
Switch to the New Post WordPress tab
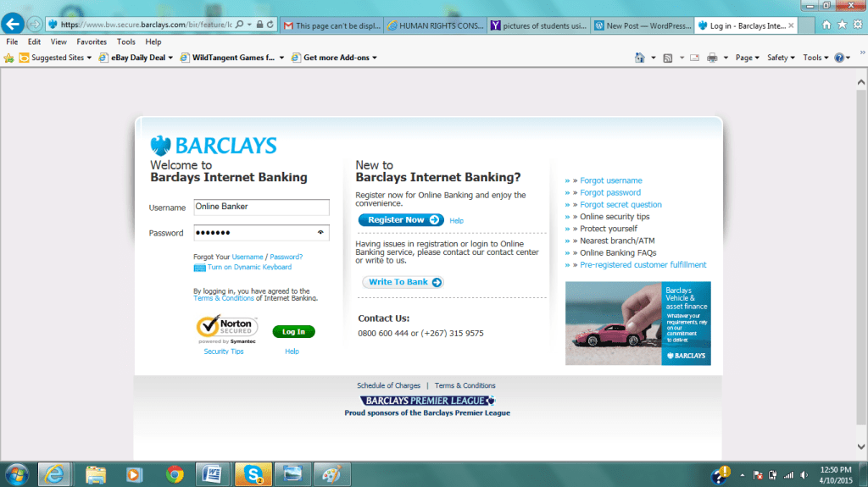click(643, 25)
